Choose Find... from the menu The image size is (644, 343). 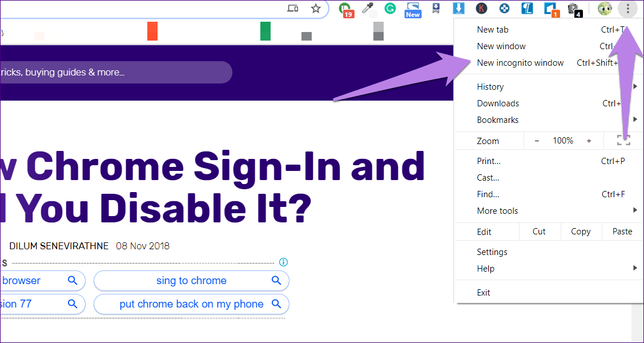click(x=549, y=194)
